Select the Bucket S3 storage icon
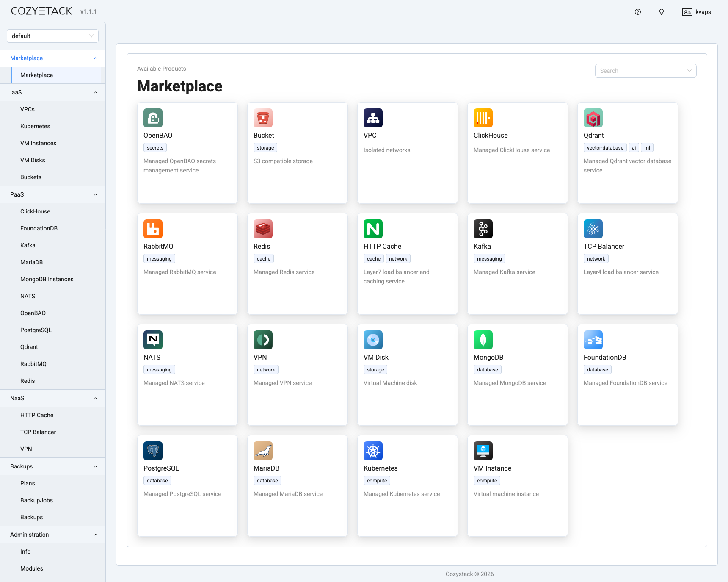The width and height of the screenshot is (728, 582). [263, 118]
